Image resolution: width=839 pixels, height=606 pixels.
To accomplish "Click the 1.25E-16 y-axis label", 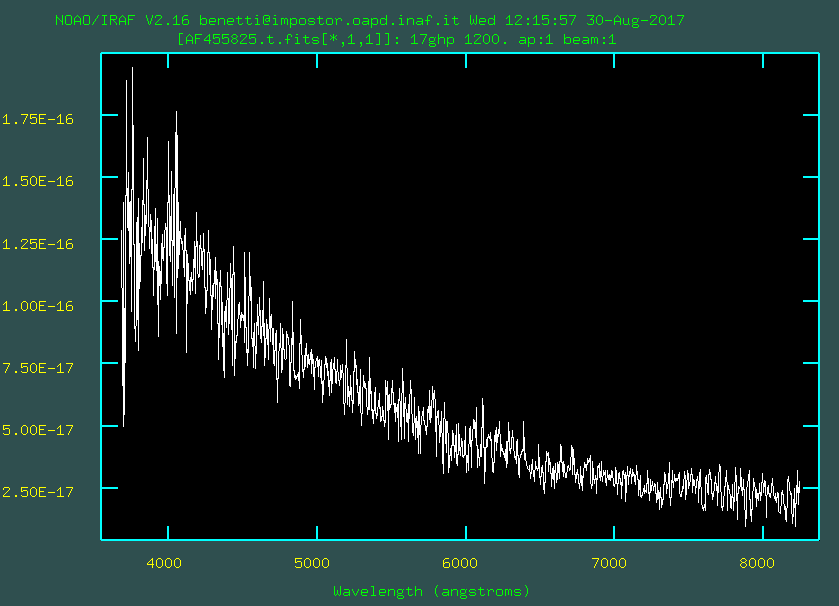I will click(38, 244).
